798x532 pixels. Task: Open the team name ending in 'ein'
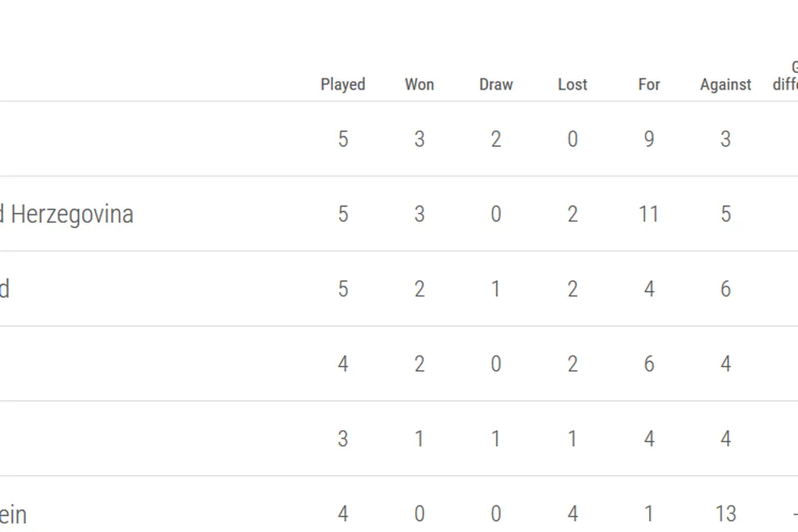pos(14,515)
